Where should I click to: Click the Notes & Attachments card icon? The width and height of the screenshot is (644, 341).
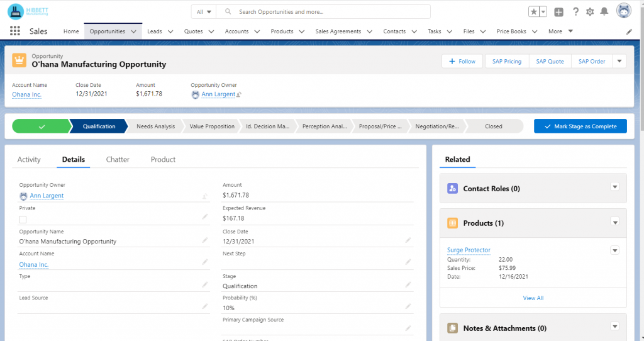[x=452, y=328]
